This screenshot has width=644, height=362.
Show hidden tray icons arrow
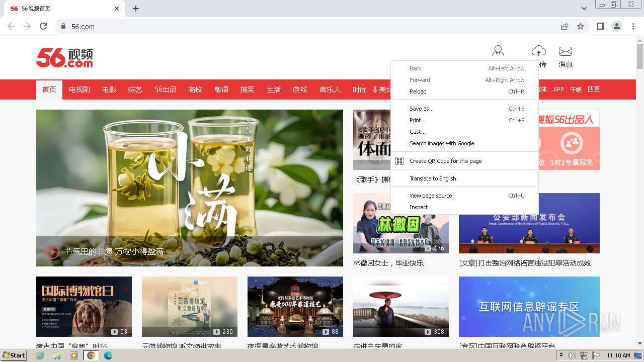(x=561, y=355)
